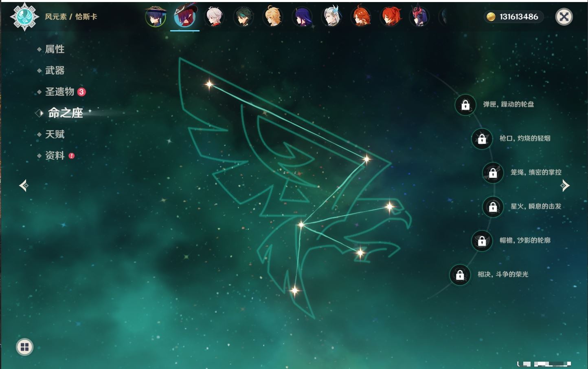Viewport: 588px width, 369px height.
Task: Go to previous character with left arrow
Action: pos(24,186)
